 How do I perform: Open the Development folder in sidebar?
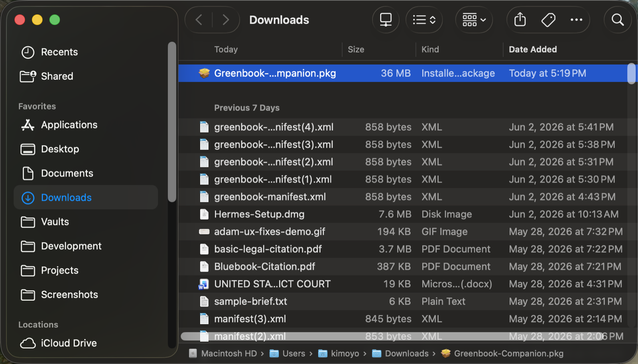(x=86, y=246)
